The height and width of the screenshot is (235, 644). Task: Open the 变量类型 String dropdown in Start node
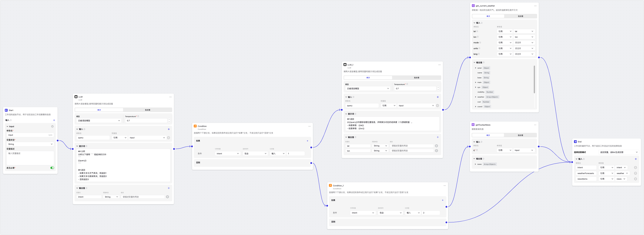pos(30,144)
